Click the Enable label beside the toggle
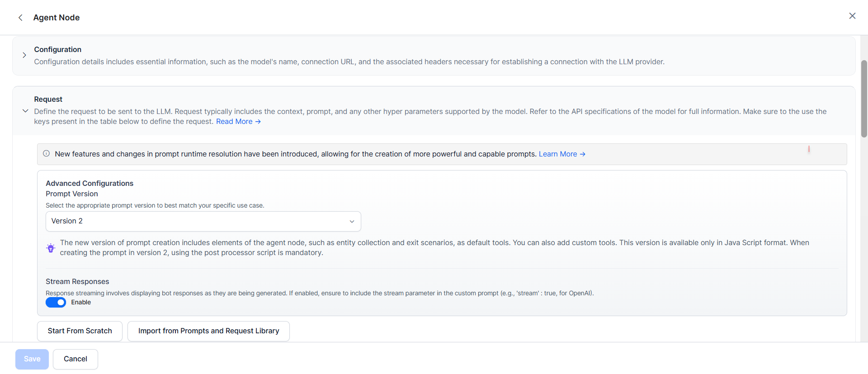The image size is (868, 374). [81, 303]
